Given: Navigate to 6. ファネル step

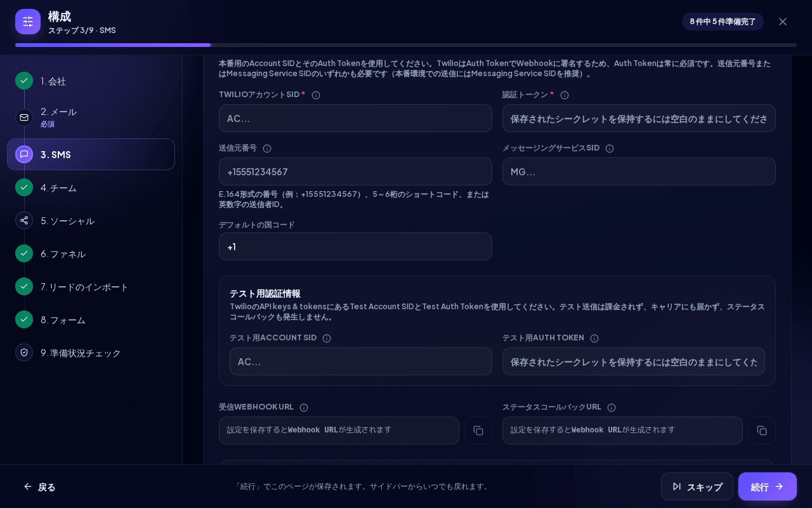Looking at the screenshot, I should tap(91, 254).
